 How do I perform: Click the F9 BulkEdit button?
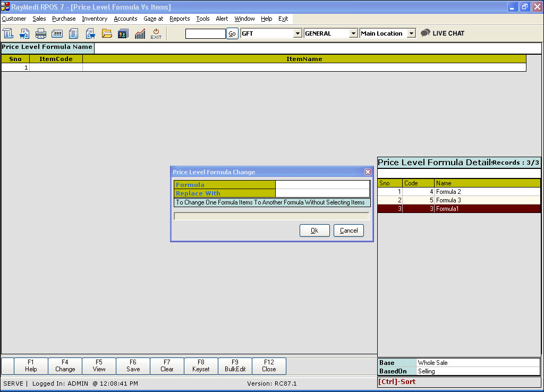(235, 366)
